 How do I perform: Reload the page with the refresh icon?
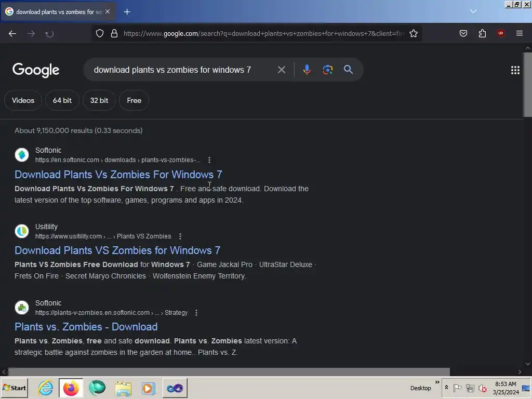(49, 34)
